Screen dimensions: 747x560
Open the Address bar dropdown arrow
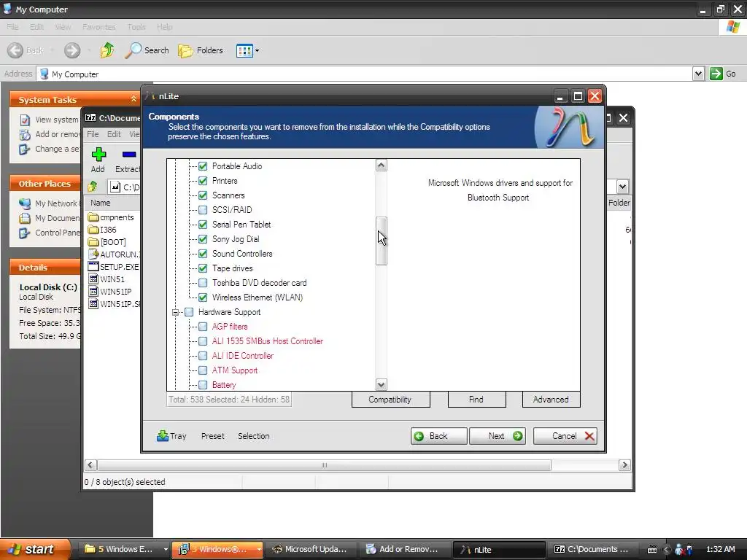pyautogui.click(x=698, y=74)
